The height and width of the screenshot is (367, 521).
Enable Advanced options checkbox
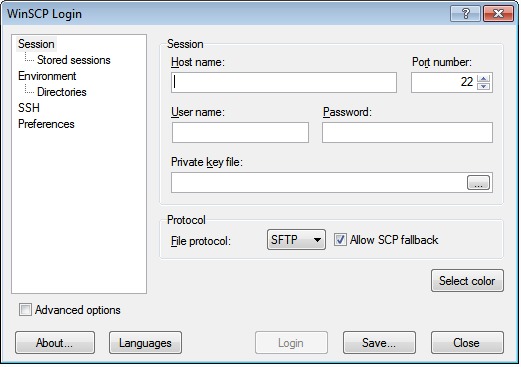(25, 310)
